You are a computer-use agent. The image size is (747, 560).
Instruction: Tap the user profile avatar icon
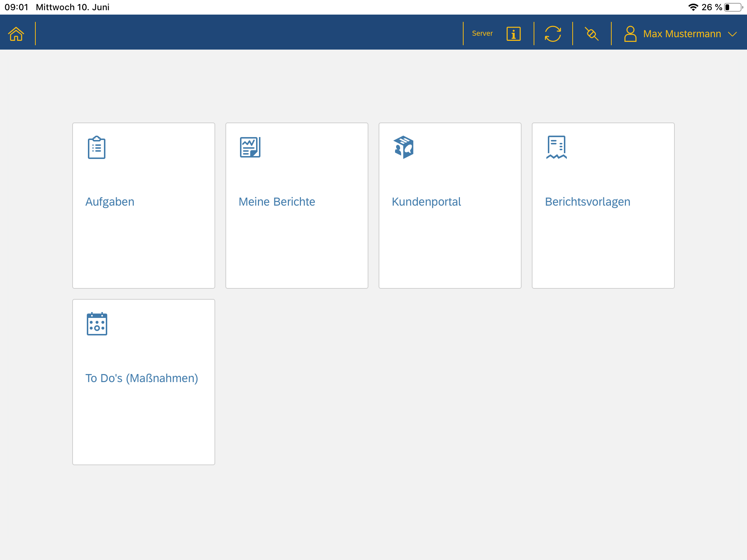click(x=630, y=34)
